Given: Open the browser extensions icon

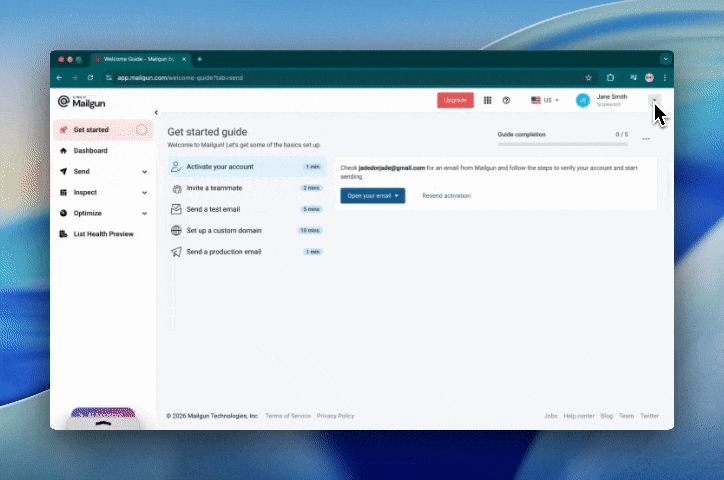Looking at the screenshot, I should point(610,78).
